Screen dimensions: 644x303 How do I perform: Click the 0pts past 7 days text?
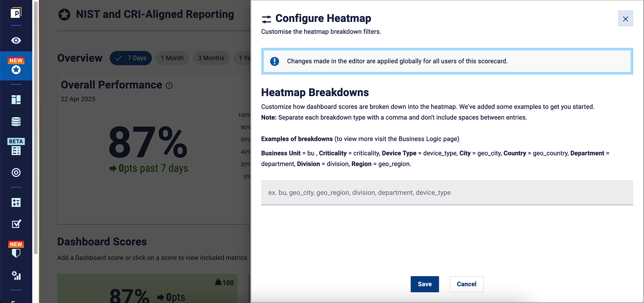(x=148, y=168)
